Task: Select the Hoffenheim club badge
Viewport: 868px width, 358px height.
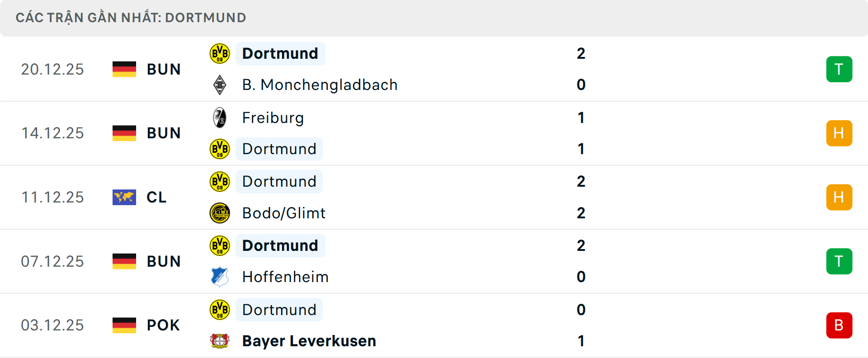Action: pos(220,277)
